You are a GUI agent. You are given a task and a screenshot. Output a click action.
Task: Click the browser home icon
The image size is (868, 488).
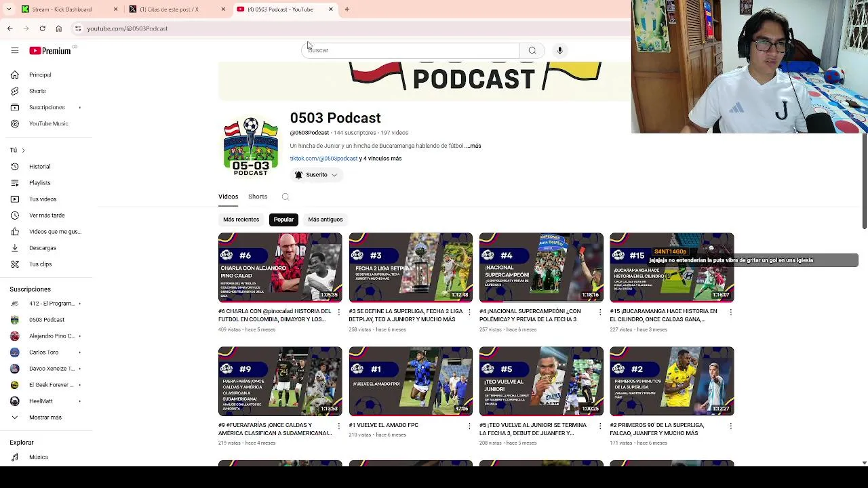58,28
